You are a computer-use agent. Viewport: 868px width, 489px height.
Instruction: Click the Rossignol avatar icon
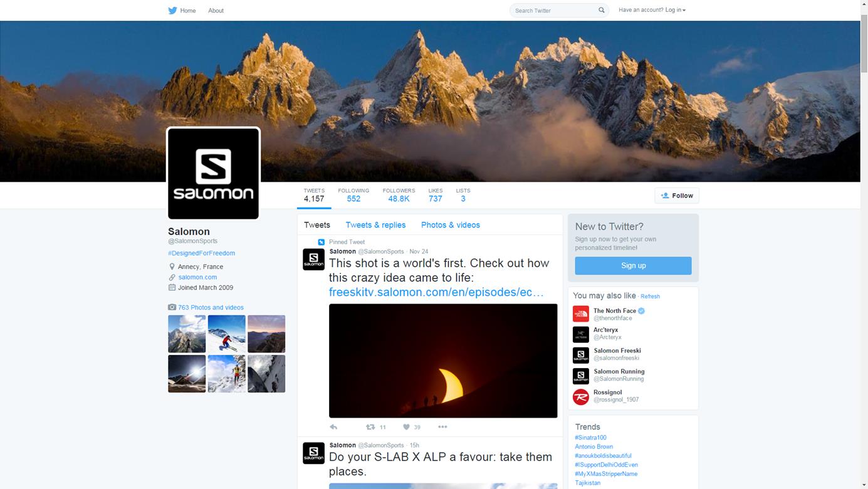[x=581, y=396]
